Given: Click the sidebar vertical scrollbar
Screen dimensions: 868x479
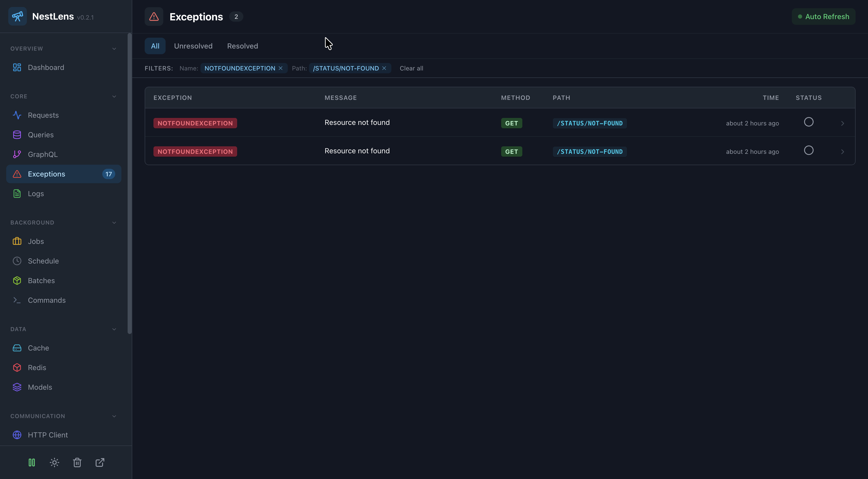Looking at the screenshot, I should [x=129, y=183].
